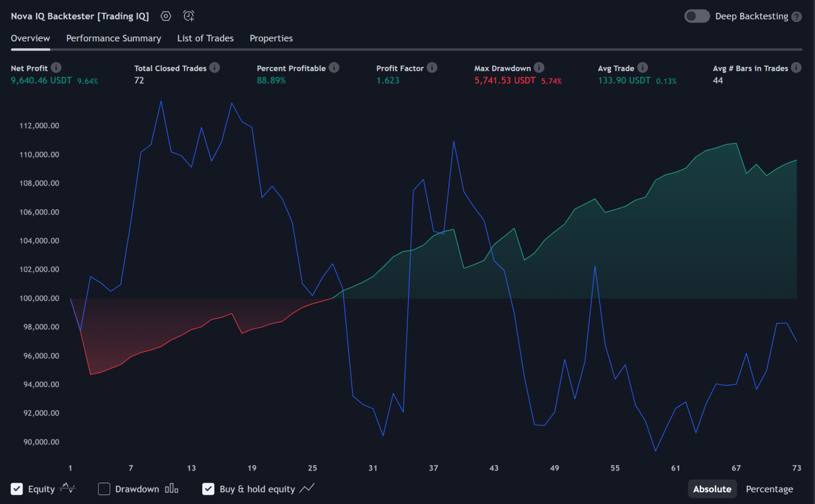Click trade number 37 on x-axis
Screen dimensions: 815x504
coord(434,468)
